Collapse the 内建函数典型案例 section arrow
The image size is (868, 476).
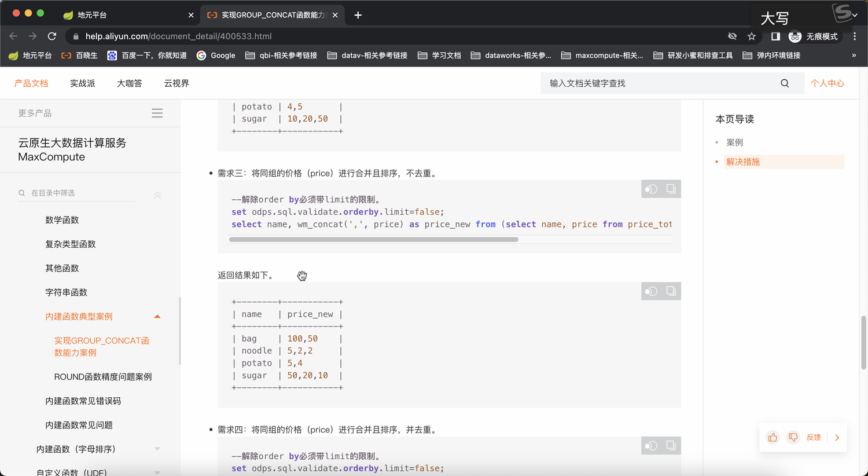[157, 317]
